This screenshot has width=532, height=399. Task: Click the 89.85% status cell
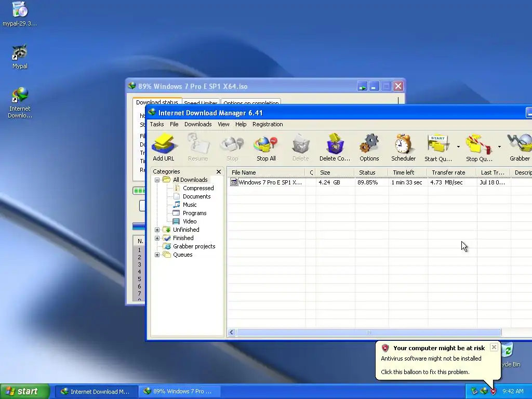367,182
